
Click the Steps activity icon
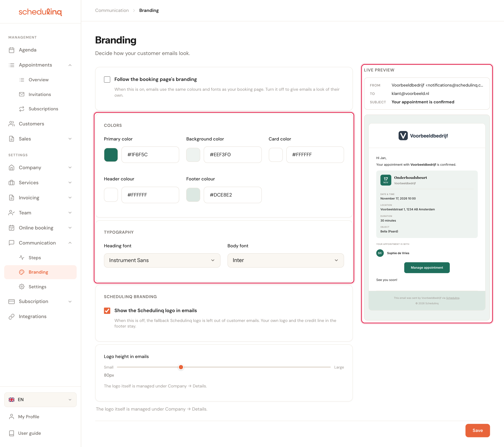tap(22, 258)
